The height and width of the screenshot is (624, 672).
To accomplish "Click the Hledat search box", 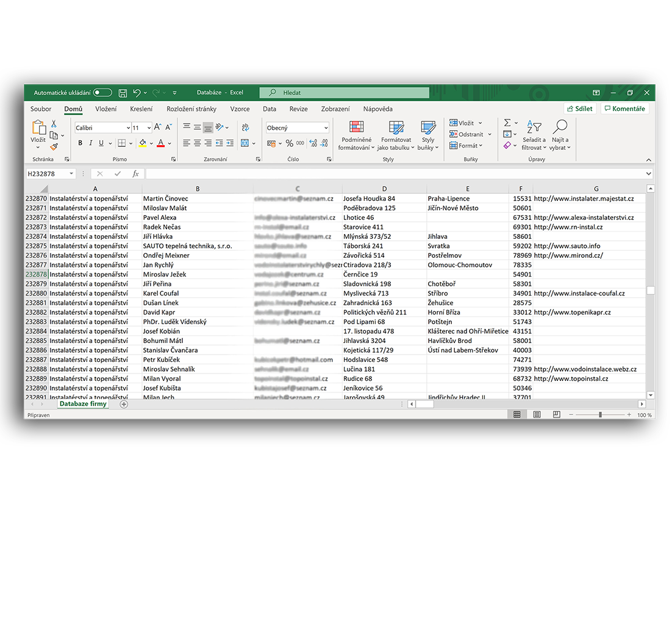I will 345,93.
